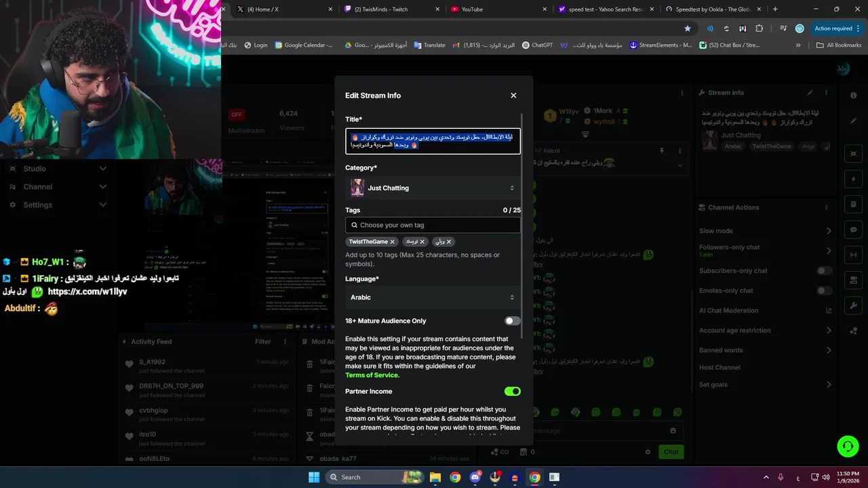The height and width of the screenshot is (488, 868).
Task: Open chat settings gear icon
Action: tap(648, 452)
